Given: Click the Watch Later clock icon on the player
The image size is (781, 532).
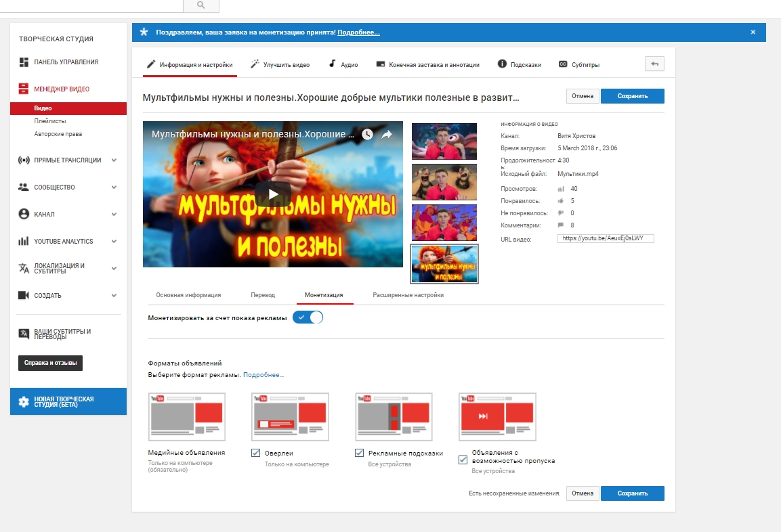Looking at the screenshot, I should point(367,135).
